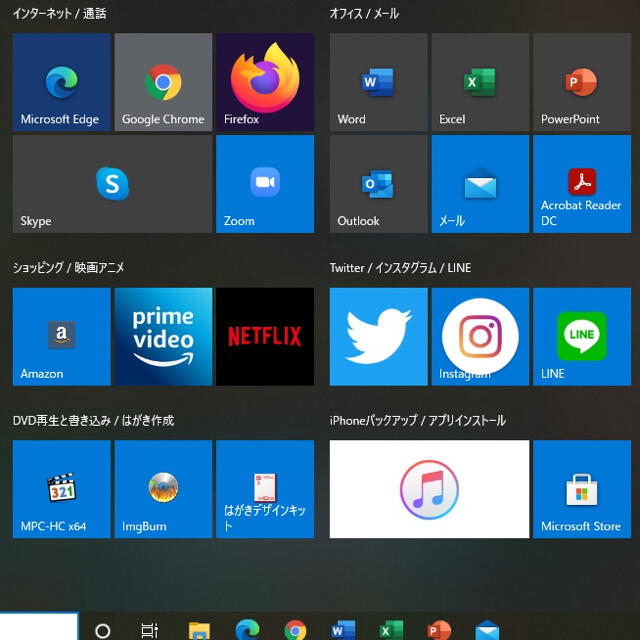The image size is (640, 640).
Task: Select the Twitter / インスタグラム / LINE group header
Action: tap(400, 268)
